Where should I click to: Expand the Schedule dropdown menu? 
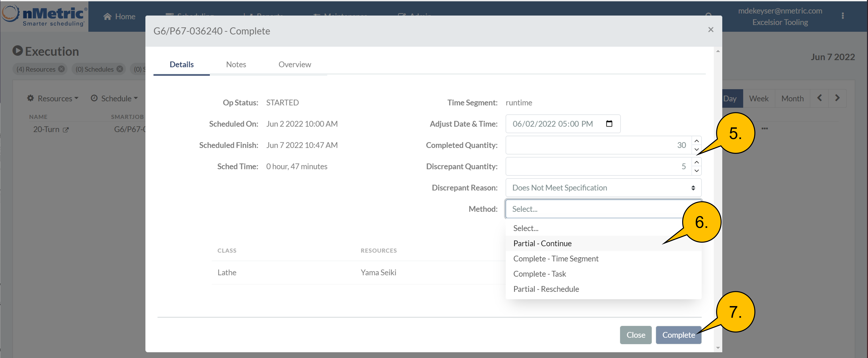115,98
